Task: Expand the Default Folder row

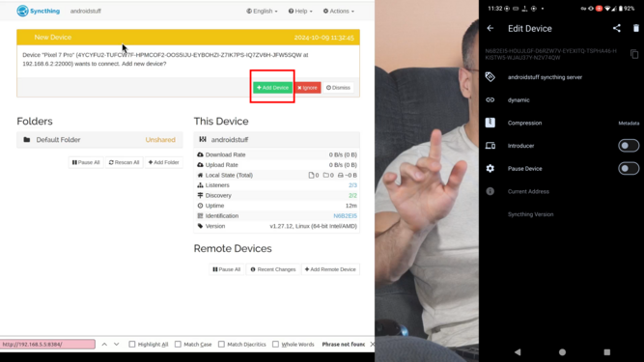Action: [x=99, y=140]
